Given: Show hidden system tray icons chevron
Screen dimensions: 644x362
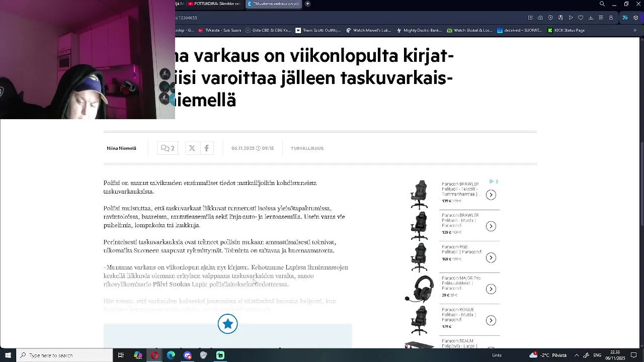Looking at the screenshot, I should pyautogui.click(x=577, y=355).
